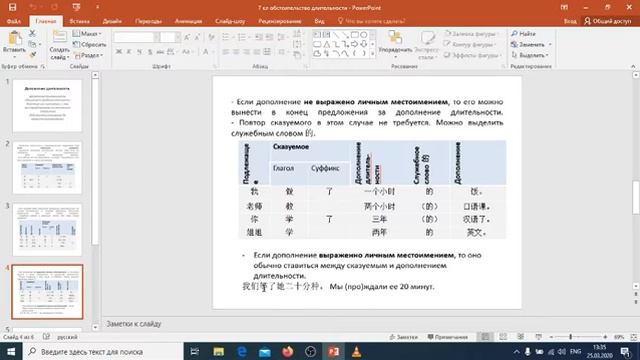Viewport: 640px width, 360px height.
Task: Open the Раздел section dropdown
Action: point(89,55)
